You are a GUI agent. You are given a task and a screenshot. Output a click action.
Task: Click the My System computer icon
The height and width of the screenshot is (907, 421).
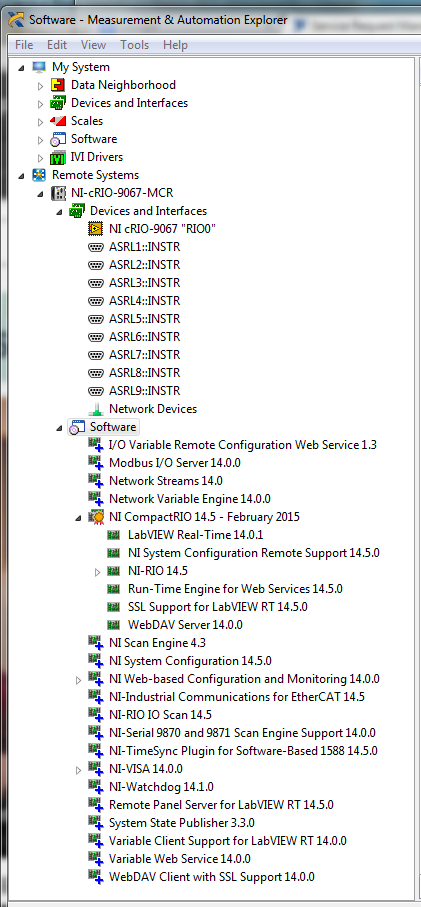coord(39,67)
